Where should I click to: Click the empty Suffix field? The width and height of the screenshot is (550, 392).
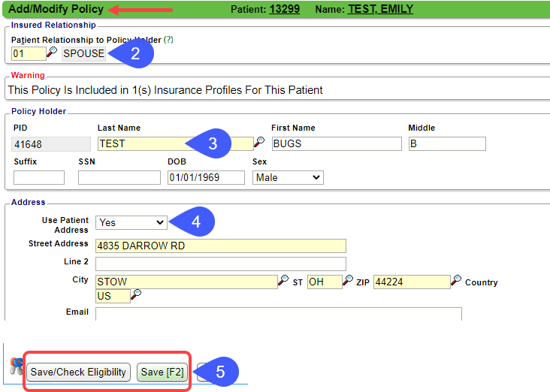(39, 177)
